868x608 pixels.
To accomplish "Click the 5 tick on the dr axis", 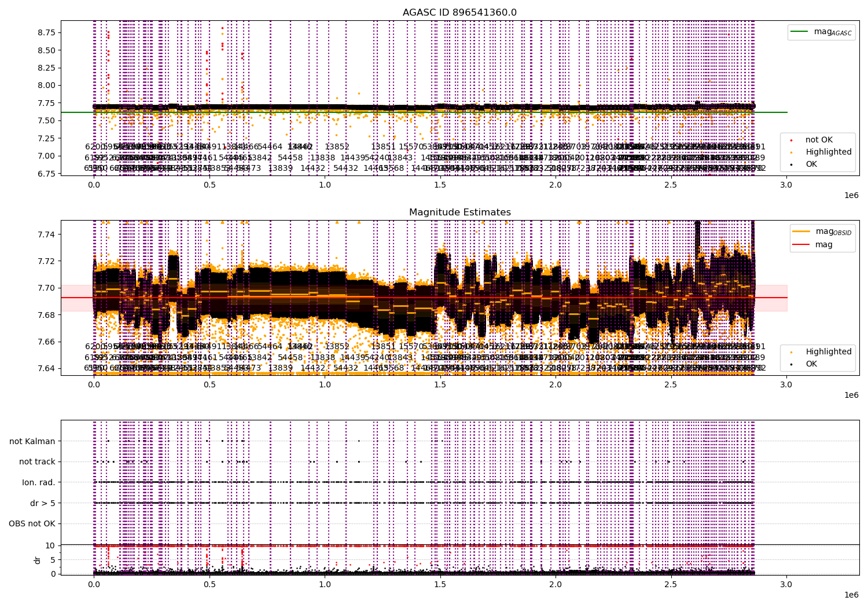I will [53, 560].
